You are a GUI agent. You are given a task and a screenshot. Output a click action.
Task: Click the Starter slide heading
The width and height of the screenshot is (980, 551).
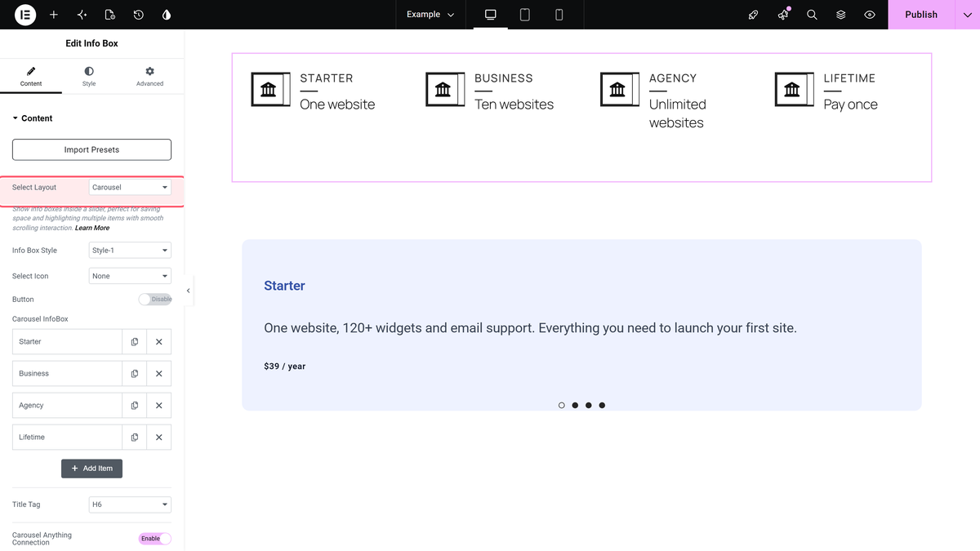[284, 286]
